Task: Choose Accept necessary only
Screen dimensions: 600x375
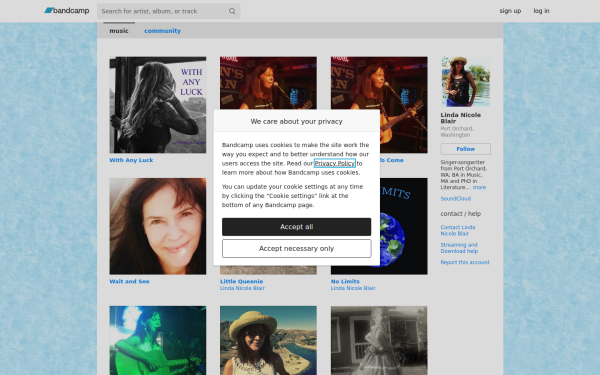Action: pyautogui.click(x=297, y=249)
